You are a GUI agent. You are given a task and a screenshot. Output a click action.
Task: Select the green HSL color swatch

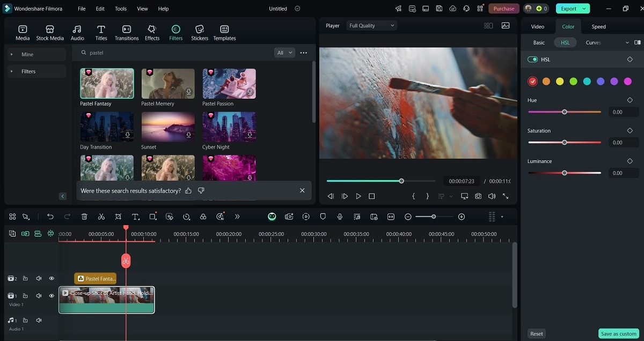(573, 81)
